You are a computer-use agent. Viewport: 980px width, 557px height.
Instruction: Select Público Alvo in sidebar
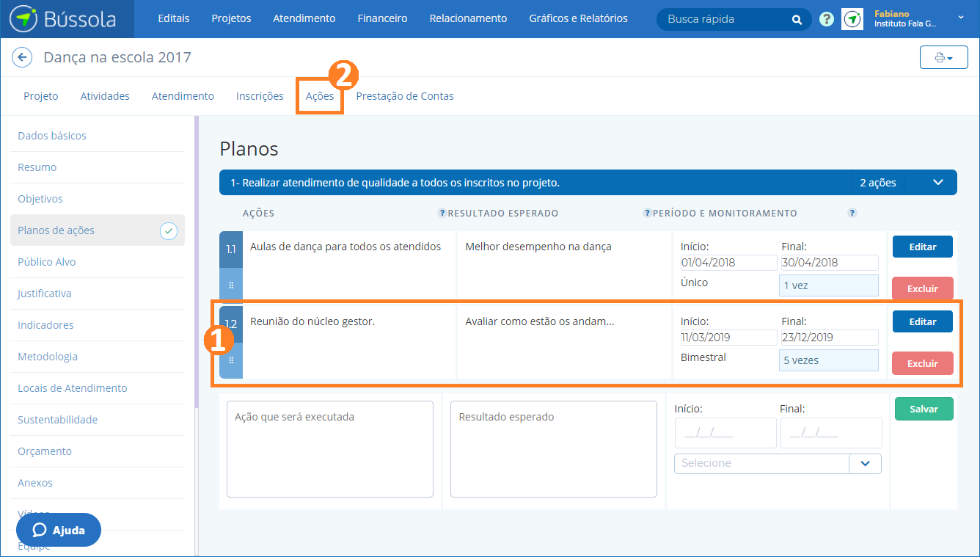tap(98, 262)
